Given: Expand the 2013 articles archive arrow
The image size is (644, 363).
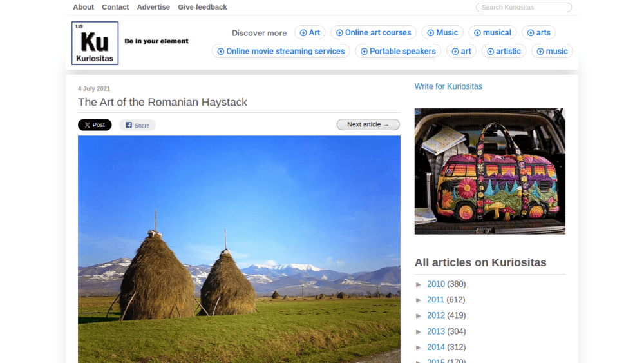Looking at the screenshot, I should coord(419,332).
